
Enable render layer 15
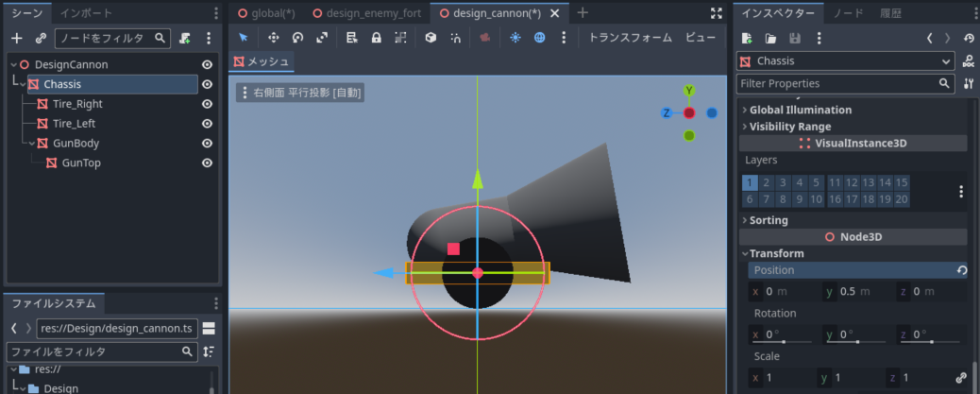click(x=902, y=182)
